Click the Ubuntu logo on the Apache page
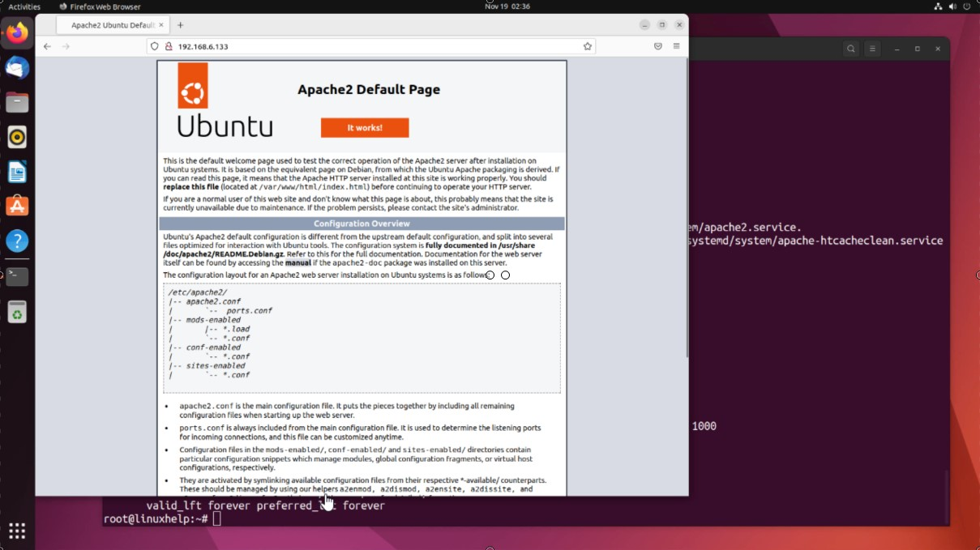This screenshot has height=550, width=980. tap(225, 100)
